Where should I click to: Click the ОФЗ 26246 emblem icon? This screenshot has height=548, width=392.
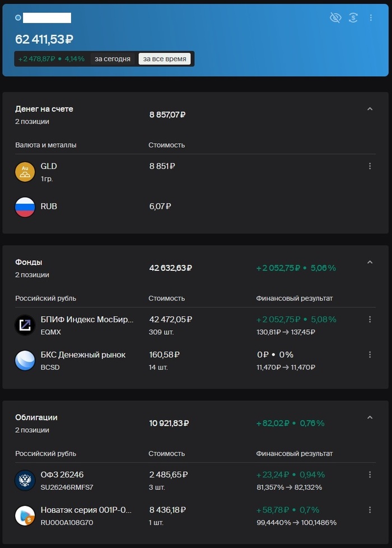[25, 480]
